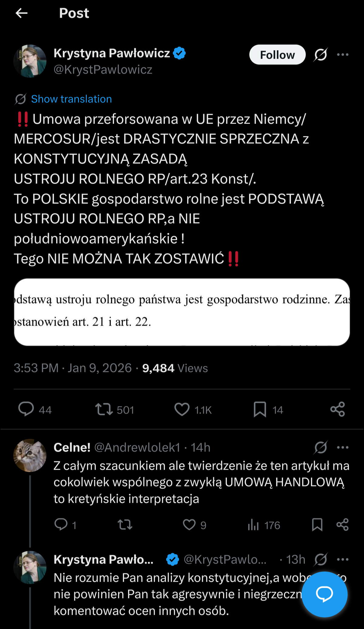Viewport: 364px width, 629px height.
Task: Open more options on Pawłowicz's 13h reply
Action: pos(343,559)
